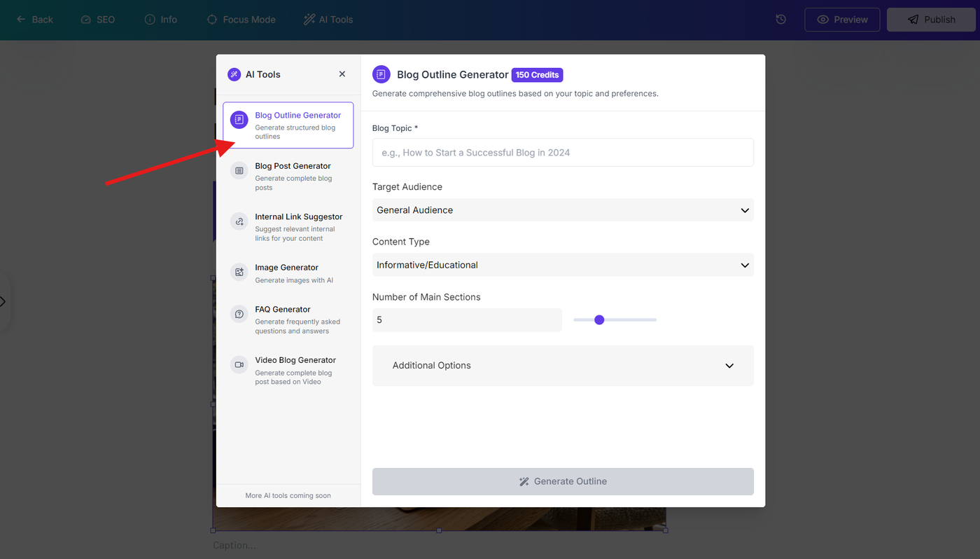Click the Number of Main Sections field
This screenshot has height=559, width=980.
pyautogui.click(x=467, y=320)
